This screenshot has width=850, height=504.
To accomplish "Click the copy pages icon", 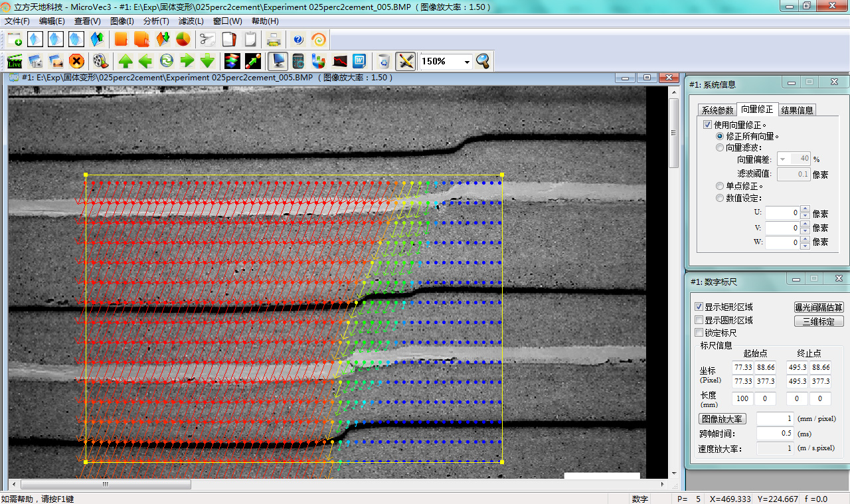I will pos(229,39).
